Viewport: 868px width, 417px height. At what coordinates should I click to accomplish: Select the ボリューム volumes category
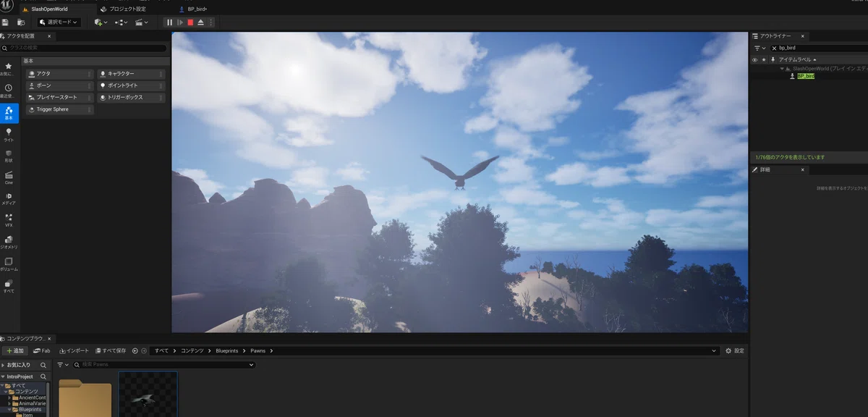coord(9,264)
